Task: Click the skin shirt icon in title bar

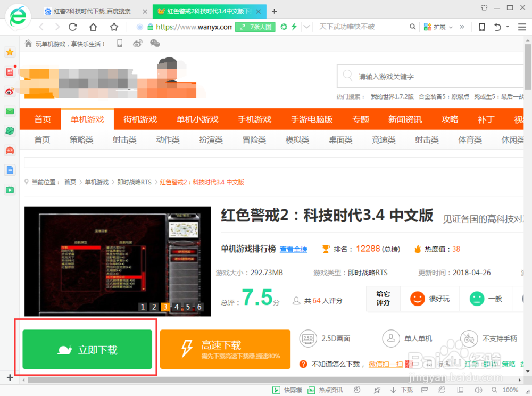Action: tap(484, 7)
